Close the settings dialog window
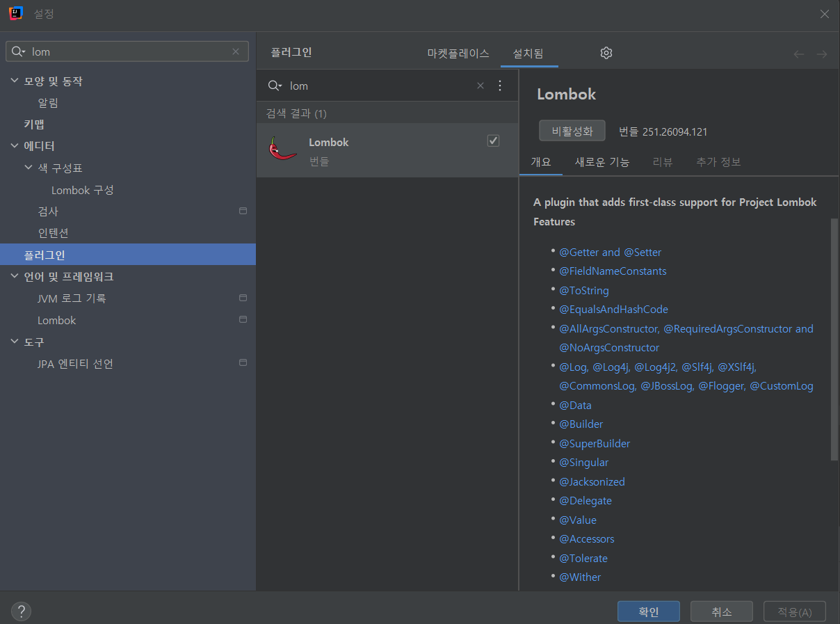Image resolution: width=840 pixels, height=624 pixels. point(824,14)
